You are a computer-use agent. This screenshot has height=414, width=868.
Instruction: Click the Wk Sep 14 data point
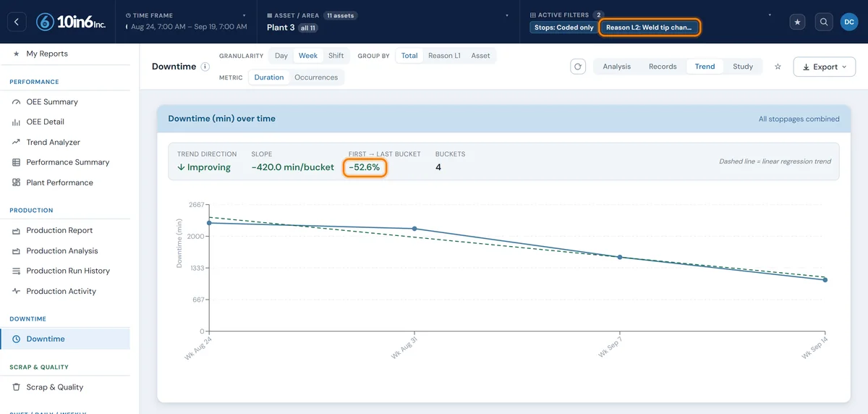click(x=825, y=280)
